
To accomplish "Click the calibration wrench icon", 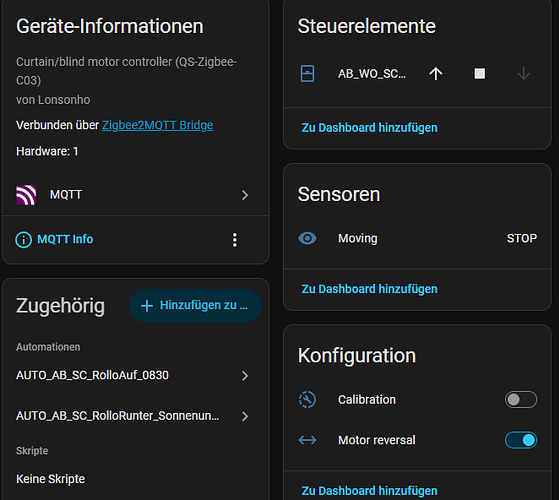I will 307,400.
